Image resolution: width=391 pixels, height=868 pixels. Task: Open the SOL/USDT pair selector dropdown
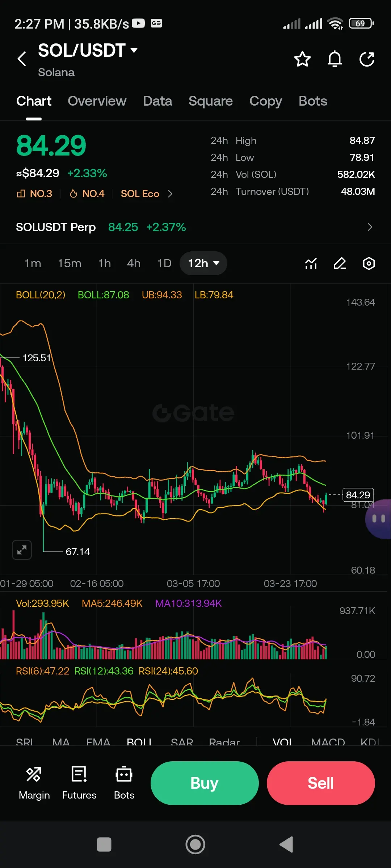[88, 50]
